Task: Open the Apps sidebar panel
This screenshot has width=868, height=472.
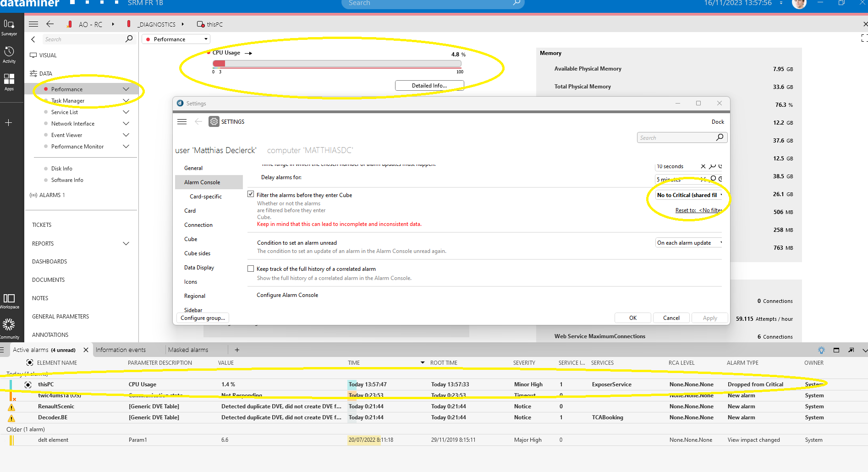Action: tap(9, 82)
